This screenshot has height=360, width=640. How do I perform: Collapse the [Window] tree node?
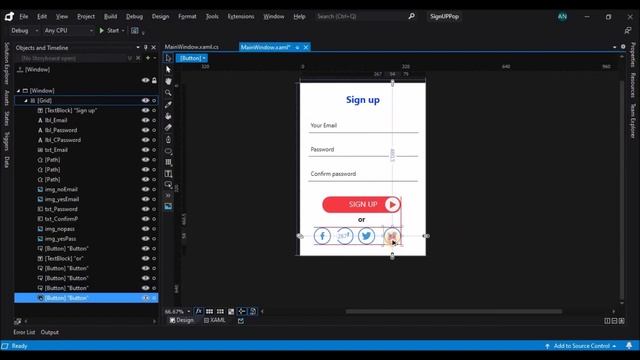(x=18, y=91)
